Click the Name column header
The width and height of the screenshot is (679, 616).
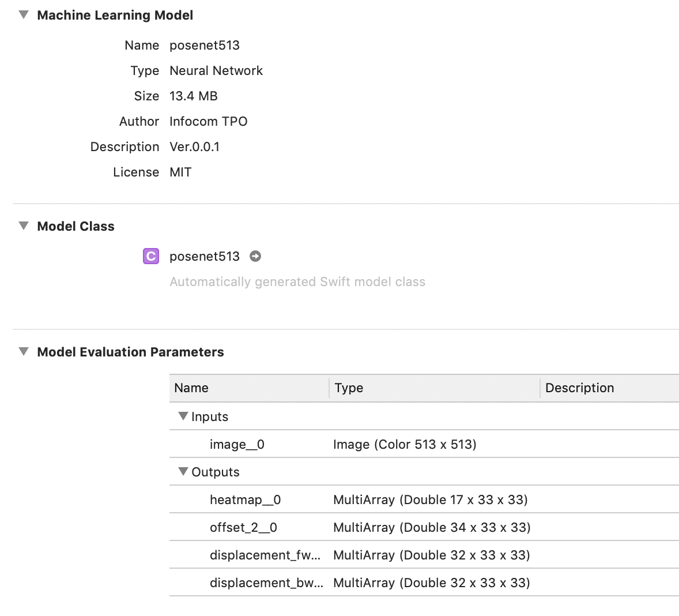pos(191,388)
